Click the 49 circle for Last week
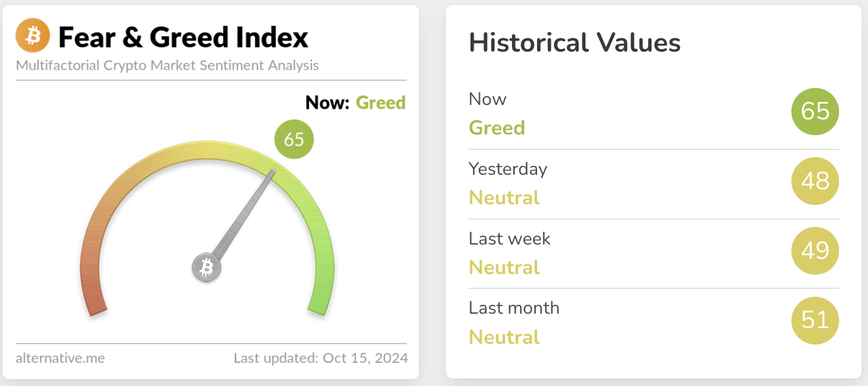The width and height of the screenshot is (868, 386). click(815, 251)
